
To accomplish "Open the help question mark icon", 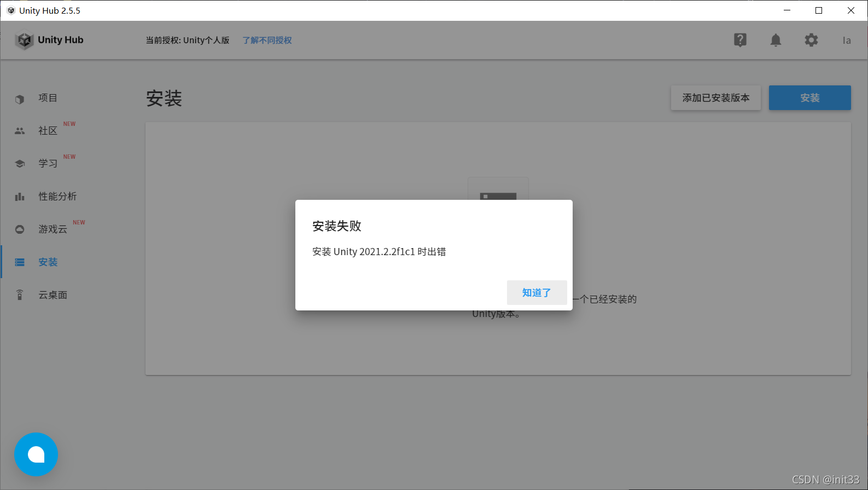I will click(740, 40).
